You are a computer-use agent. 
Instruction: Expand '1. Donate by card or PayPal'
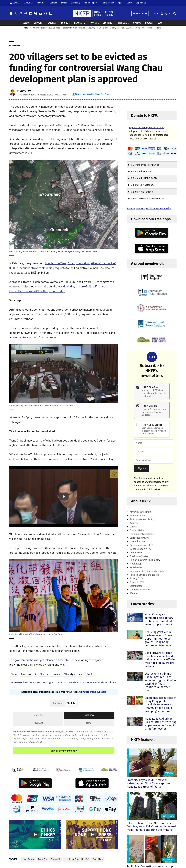point(152,165)
